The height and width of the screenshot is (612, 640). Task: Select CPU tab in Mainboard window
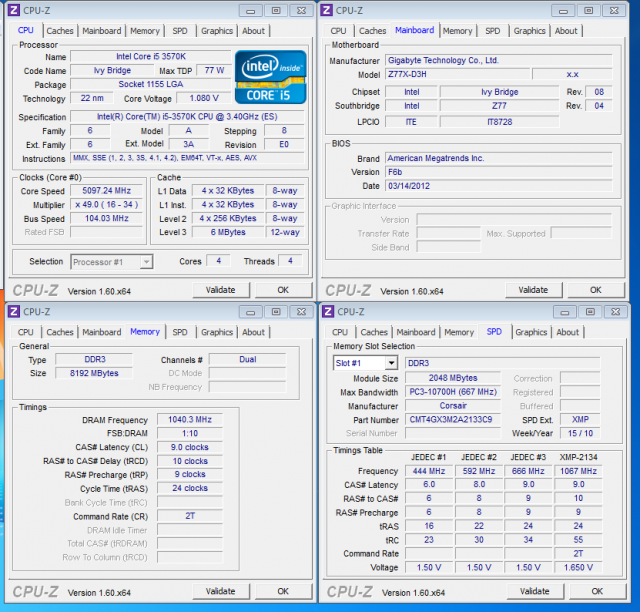click(x=338, y=31)
